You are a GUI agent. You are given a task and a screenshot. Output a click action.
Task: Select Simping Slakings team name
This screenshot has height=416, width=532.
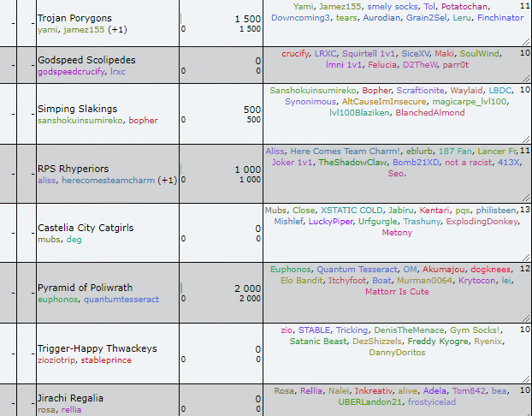pyautogui.click(x=77, y=109)
